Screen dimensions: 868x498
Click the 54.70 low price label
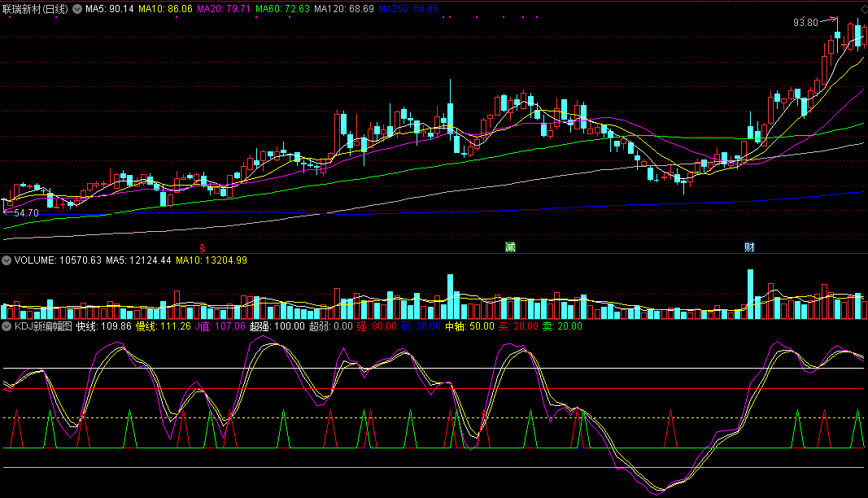(x=26, y=212)
